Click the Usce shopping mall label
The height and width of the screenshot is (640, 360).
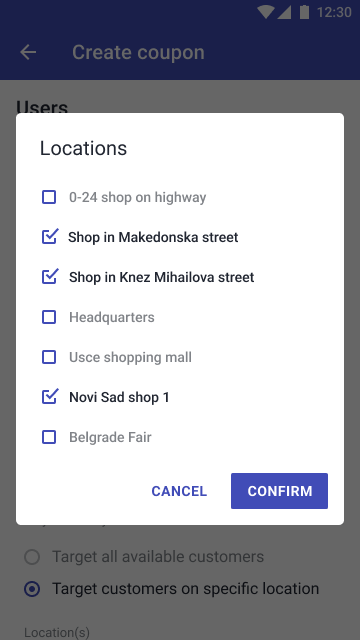130,358
